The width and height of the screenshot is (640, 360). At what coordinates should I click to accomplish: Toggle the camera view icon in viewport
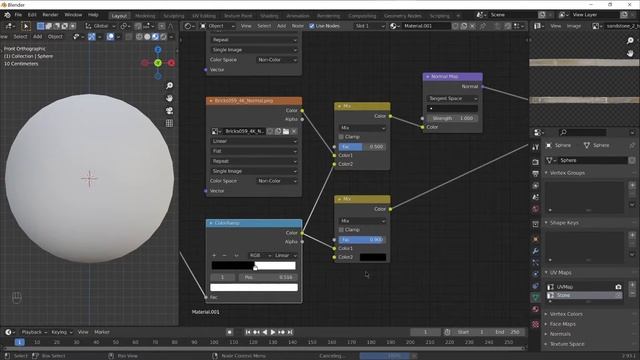tap(169, 111)
